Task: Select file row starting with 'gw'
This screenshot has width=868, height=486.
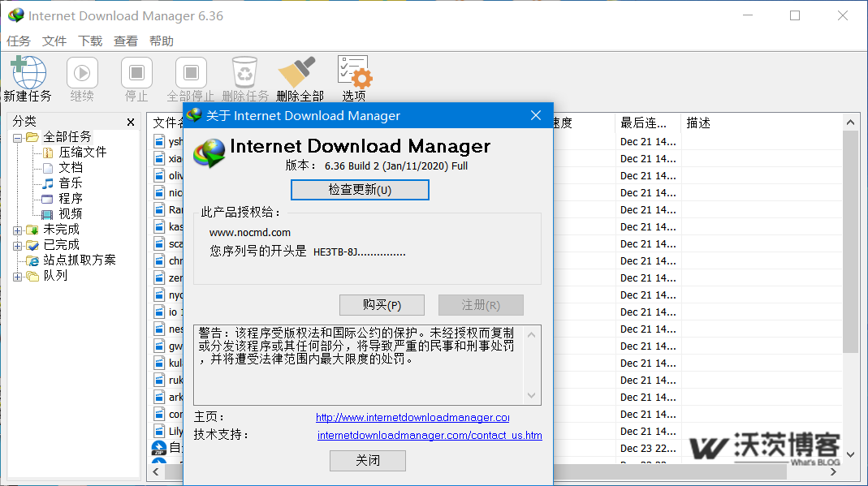Action: pos(168,346)
